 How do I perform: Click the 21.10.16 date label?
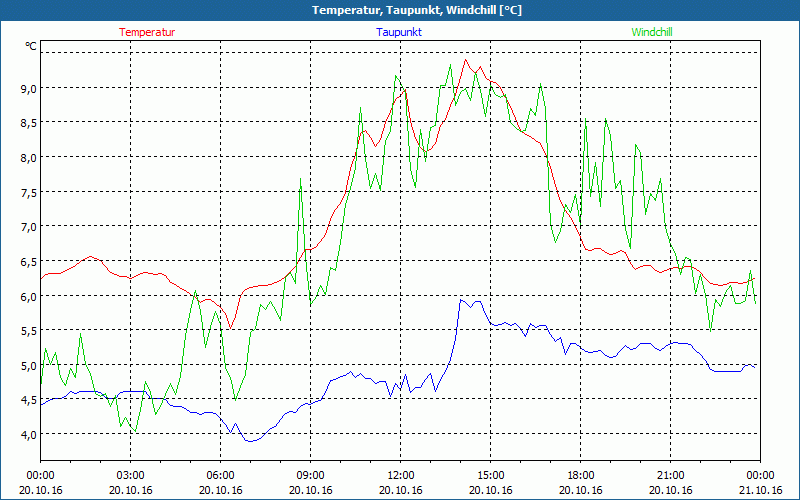pos(760,490)
